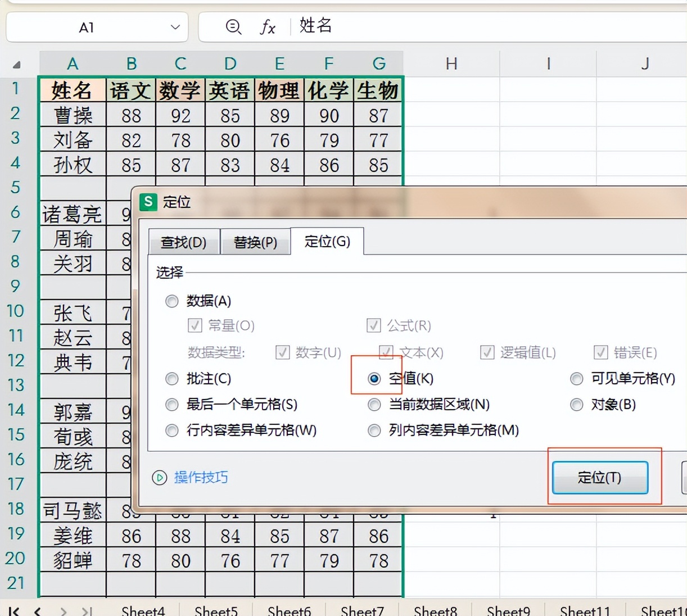
Task: Click the zoom magnifier icon in formula bar
Action: click(x=233, y=26)
